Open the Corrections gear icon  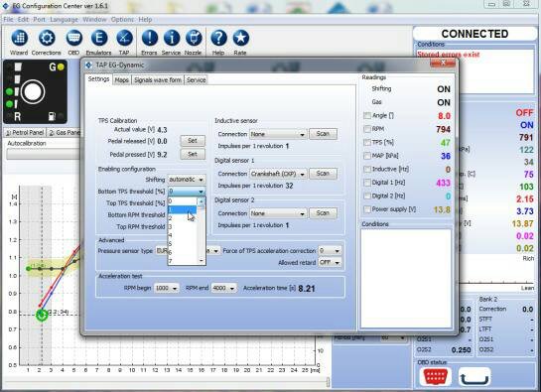click(x=47, y=38)
